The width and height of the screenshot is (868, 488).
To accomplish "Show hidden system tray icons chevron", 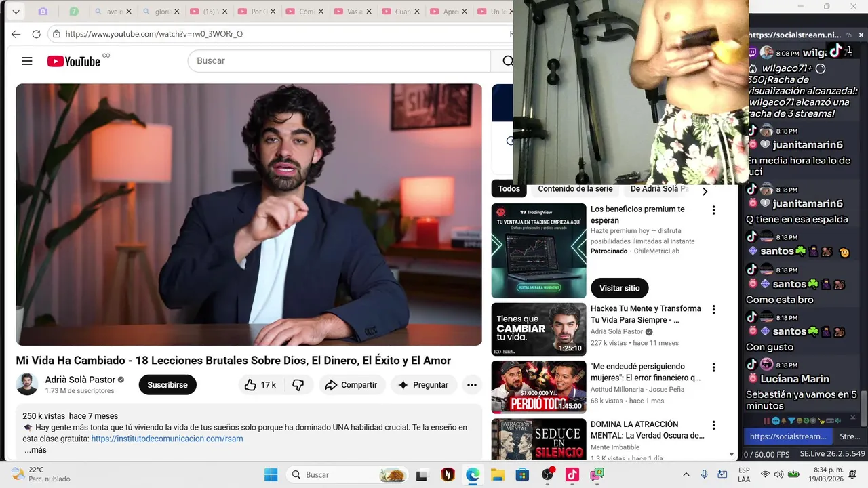I will coord(686,474).
